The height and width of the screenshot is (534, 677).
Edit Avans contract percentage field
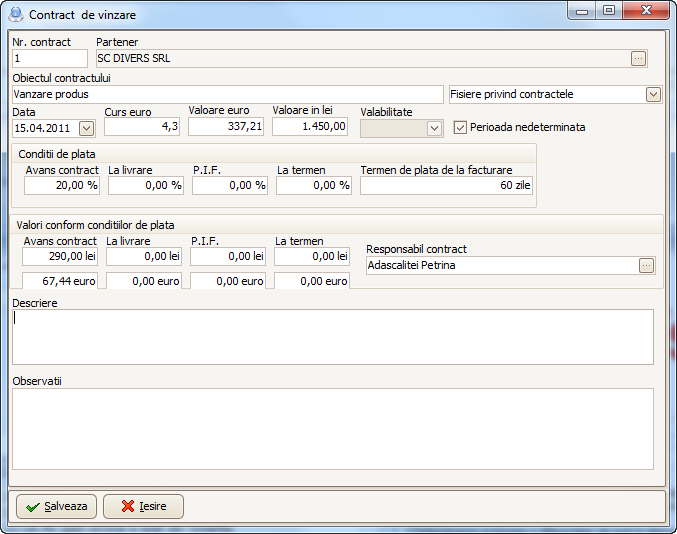pyautogui.click(x=62, y=186)
